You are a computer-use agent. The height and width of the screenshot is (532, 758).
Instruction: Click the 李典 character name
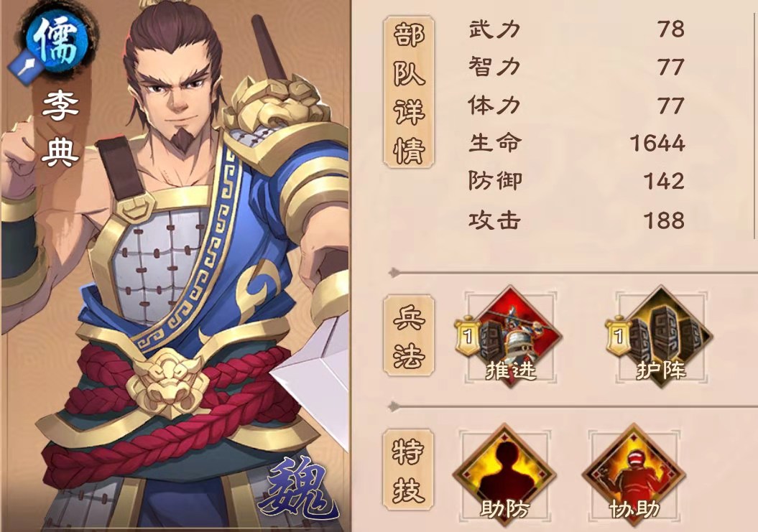click(x=60, y=128)
